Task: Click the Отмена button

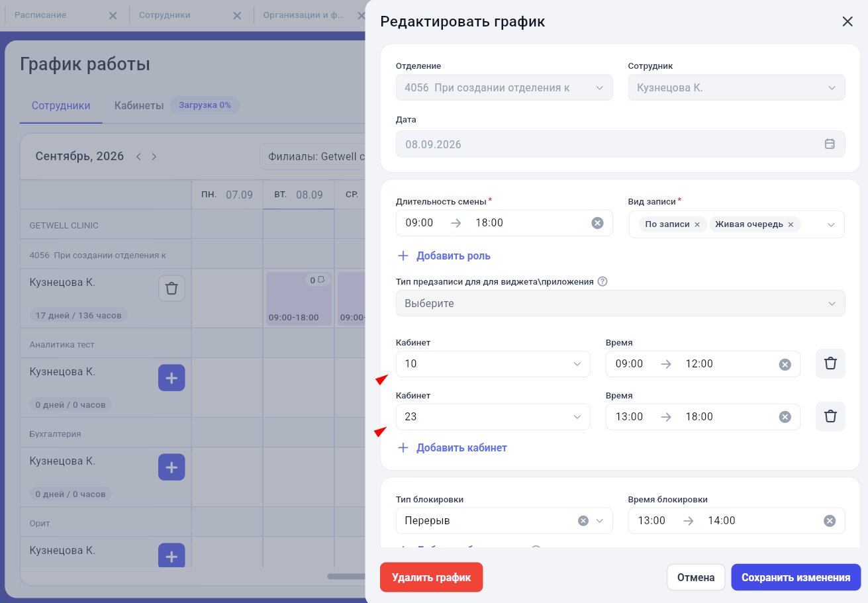Action: tap(696, 577)
